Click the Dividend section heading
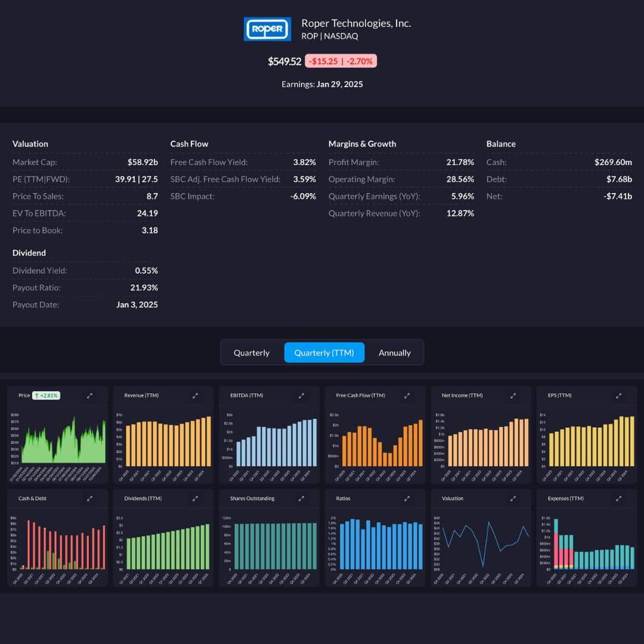Viewport: 644px width, 644px height. (x=29, y=253)
